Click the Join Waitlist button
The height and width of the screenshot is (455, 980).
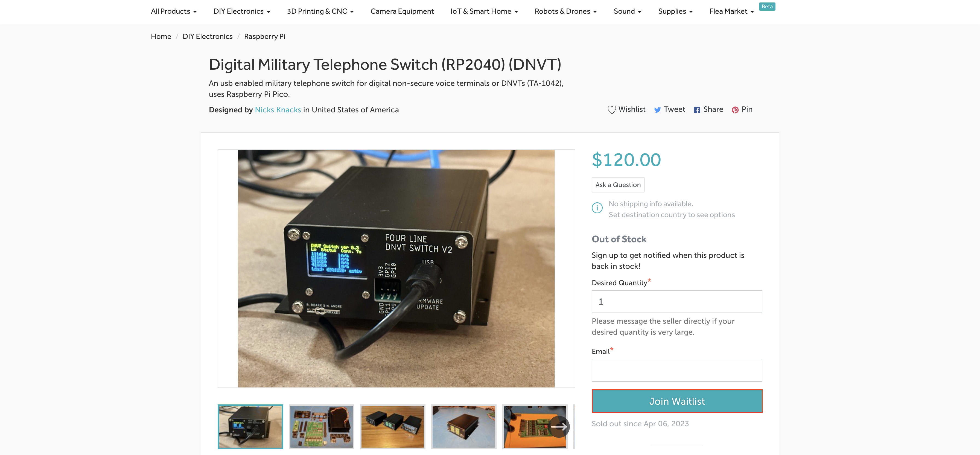677,401
